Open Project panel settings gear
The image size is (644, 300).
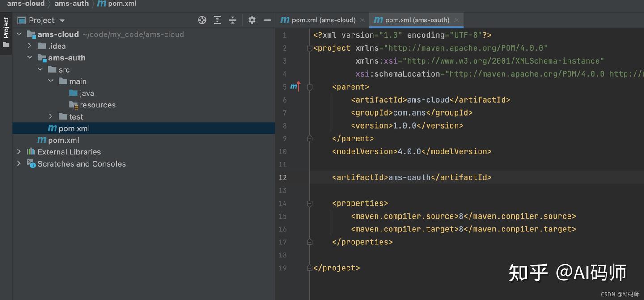252,20
